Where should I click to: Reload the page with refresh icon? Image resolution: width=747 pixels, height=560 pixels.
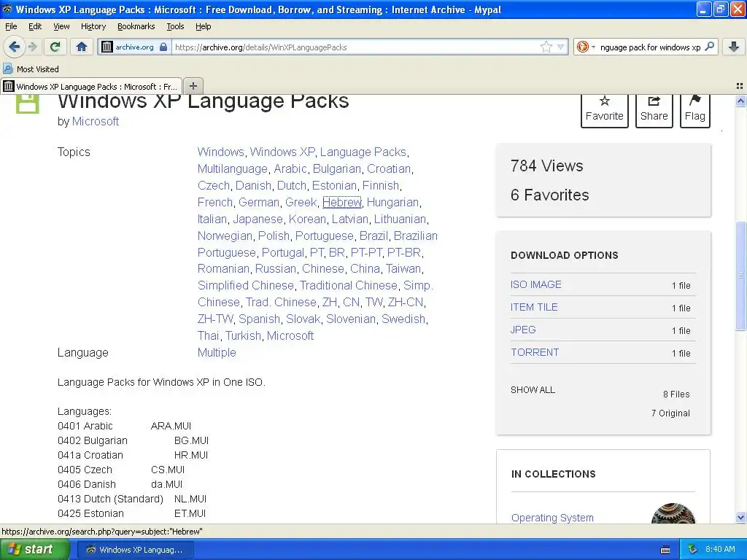[55, 47]
